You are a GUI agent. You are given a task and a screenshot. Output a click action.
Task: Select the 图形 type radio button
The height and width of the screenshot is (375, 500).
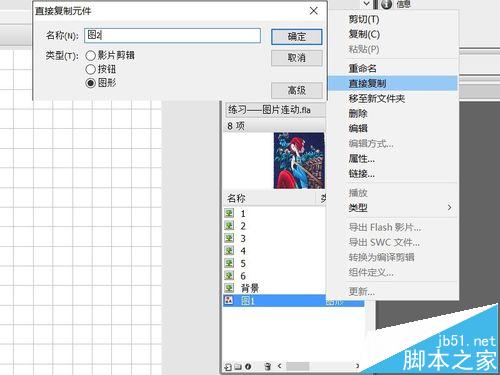click(91, 83)
